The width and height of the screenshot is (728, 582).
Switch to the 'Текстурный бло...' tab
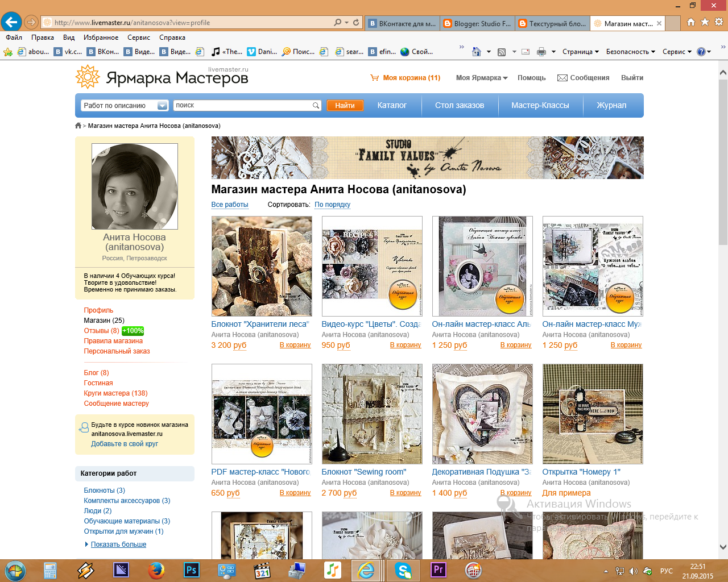click(x=552, y=23)
